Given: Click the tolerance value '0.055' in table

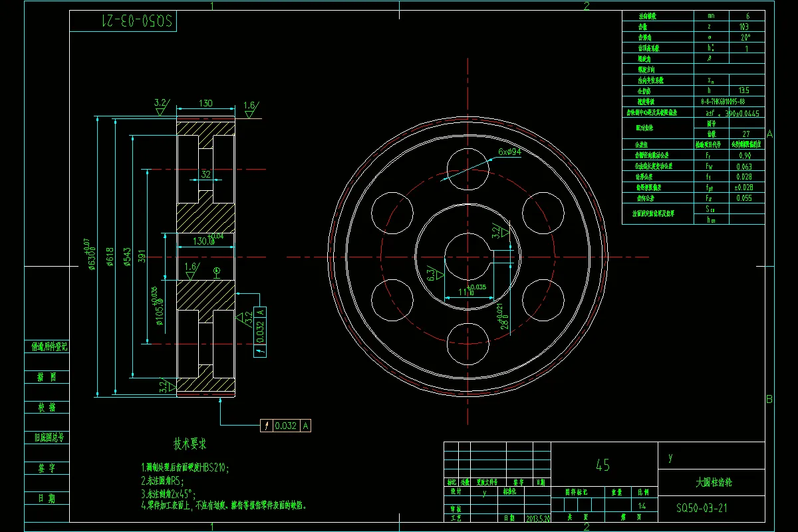Looking at the screenshot, I should coord(747,198).
